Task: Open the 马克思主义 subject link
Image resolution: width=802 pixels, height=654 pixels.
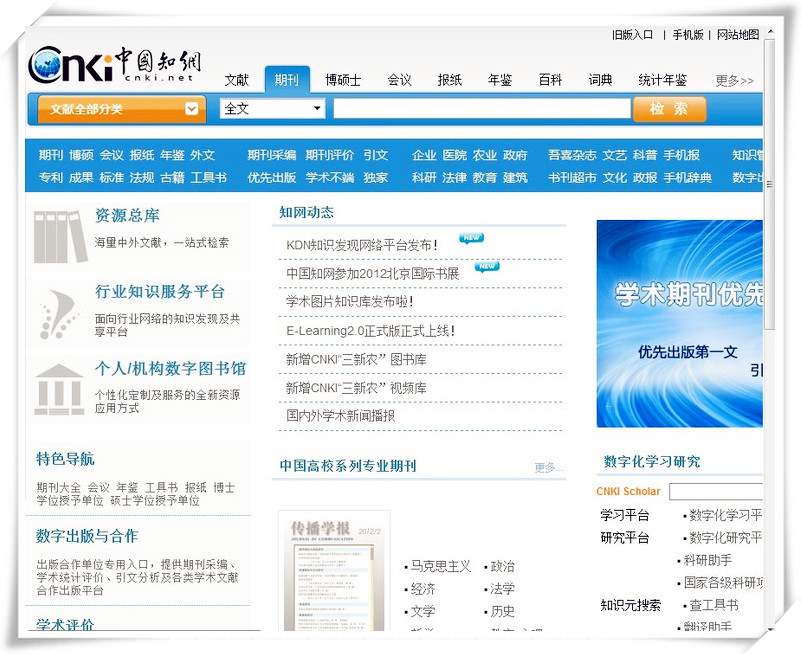Action: pos(440,566)
